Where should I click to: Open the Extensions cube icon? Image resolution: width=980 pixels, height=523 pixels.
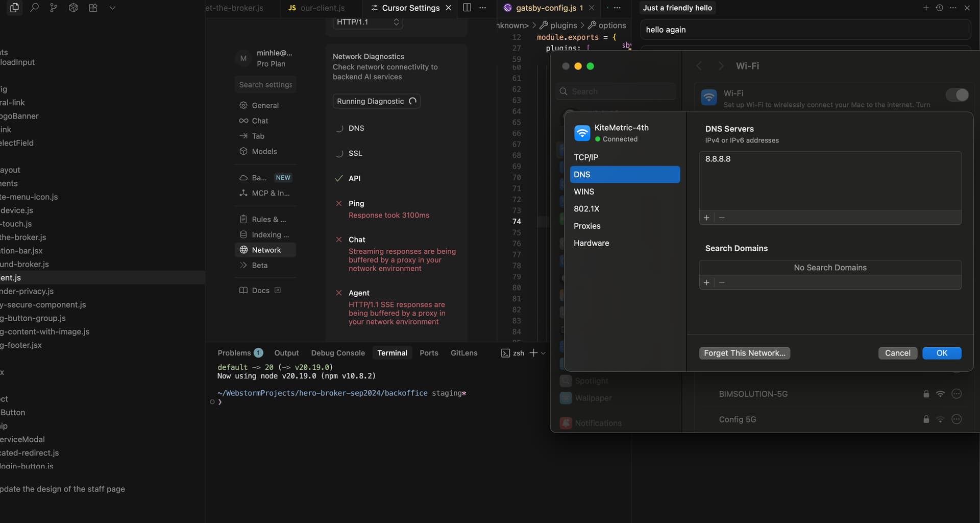(73, 8)
